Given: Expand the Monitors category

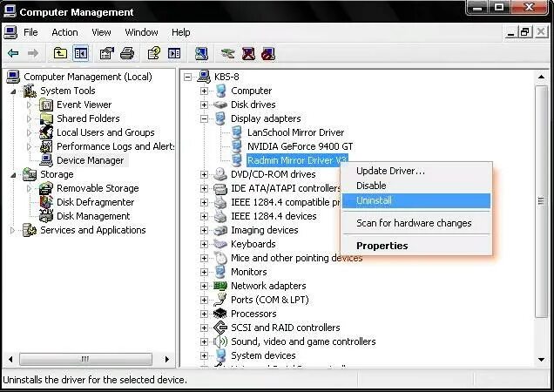Looking at the screenshot, I should coord(204,272).
